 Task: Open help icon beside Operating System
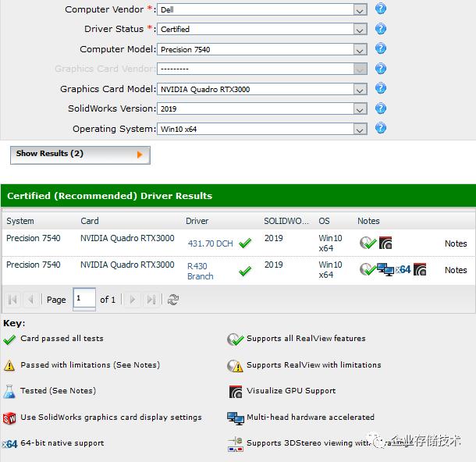click(x=380, y=128)
